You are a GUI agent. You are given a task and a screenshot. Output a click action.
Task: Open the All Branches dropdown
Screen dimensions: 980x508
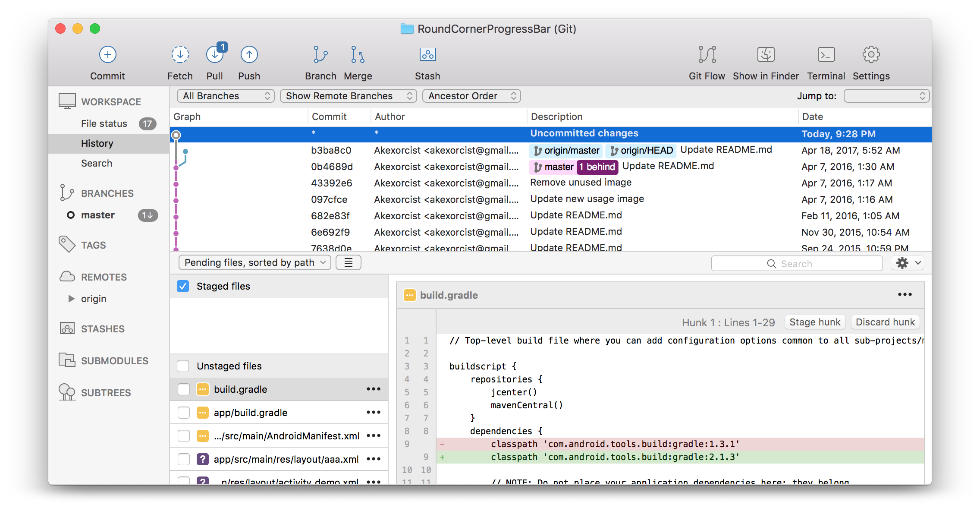coord(225,96)
